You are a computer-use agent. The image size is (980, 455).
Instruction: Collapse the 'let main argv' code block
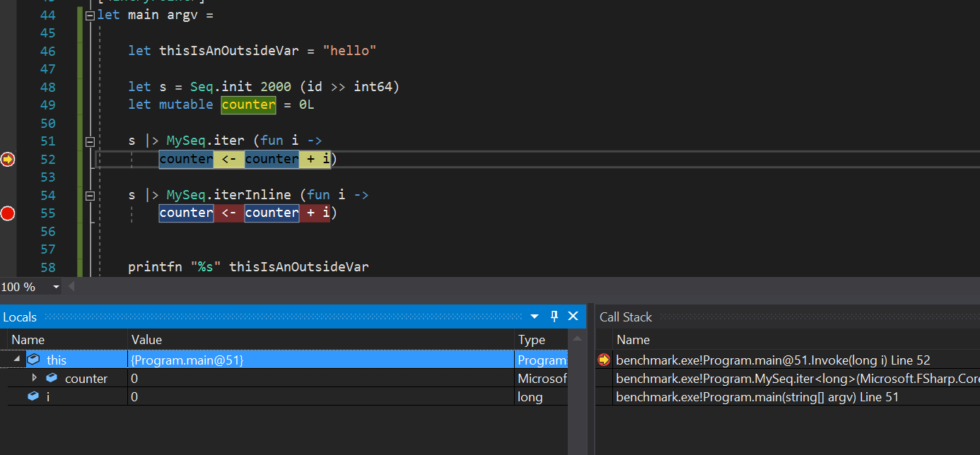point(89,15)
